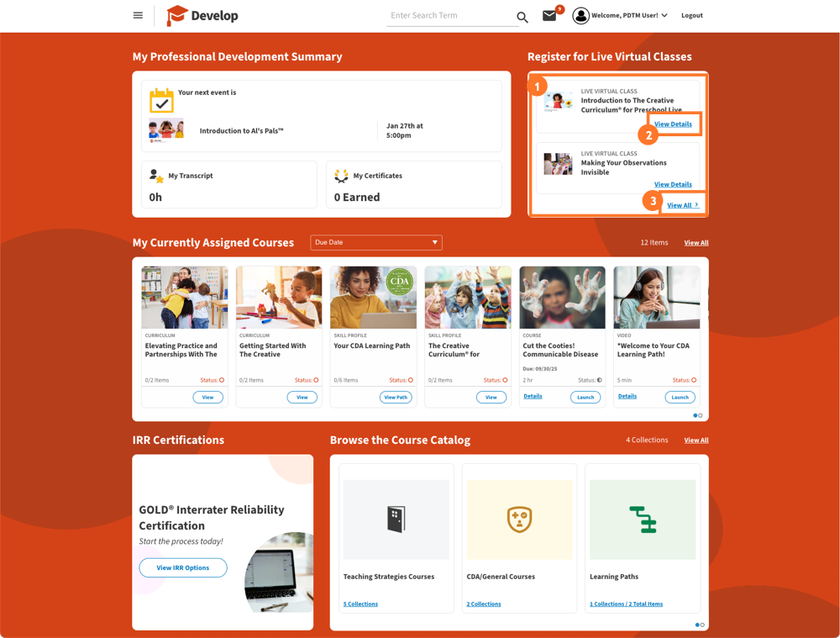Image resolution: width=840 pixels, height=638 pixels.
Task: Click the calendar checkmark event icon
Action: pyautogui.click(x=161, y=100)
